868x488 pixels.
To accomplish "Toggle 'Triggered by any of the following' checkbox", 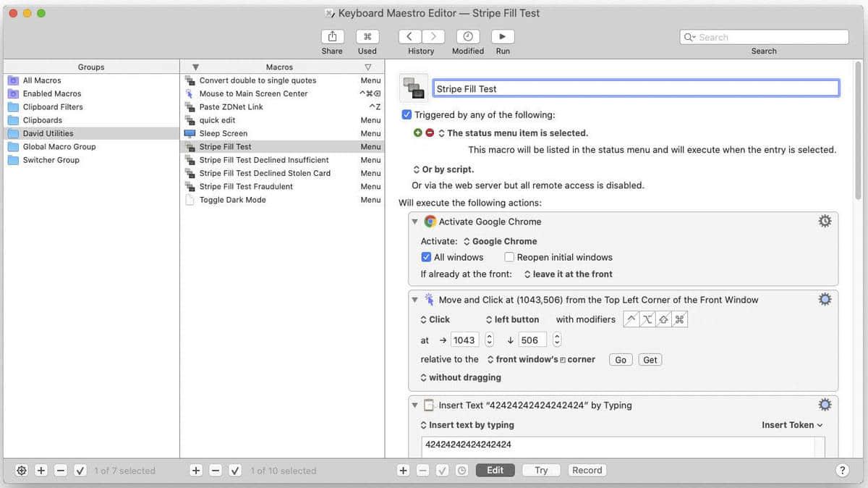I will (407, 115).
